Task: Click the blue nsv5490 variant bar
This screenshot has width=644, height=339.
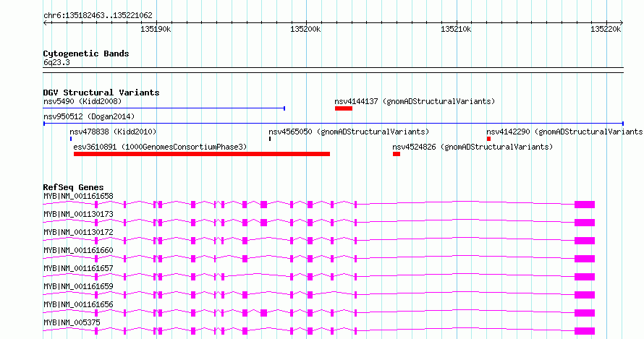Action: tap(164, 108)
